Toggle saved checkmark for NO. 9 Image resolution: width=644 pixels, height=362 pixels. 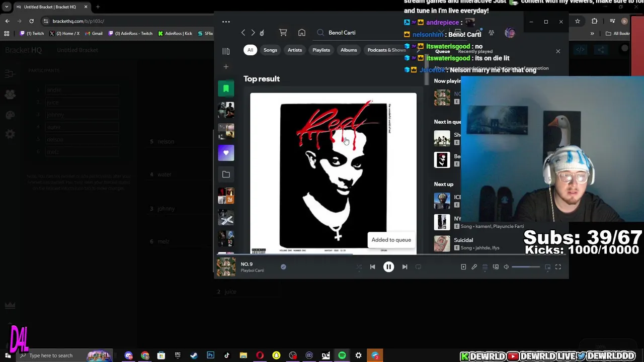(x=283, y=267)
